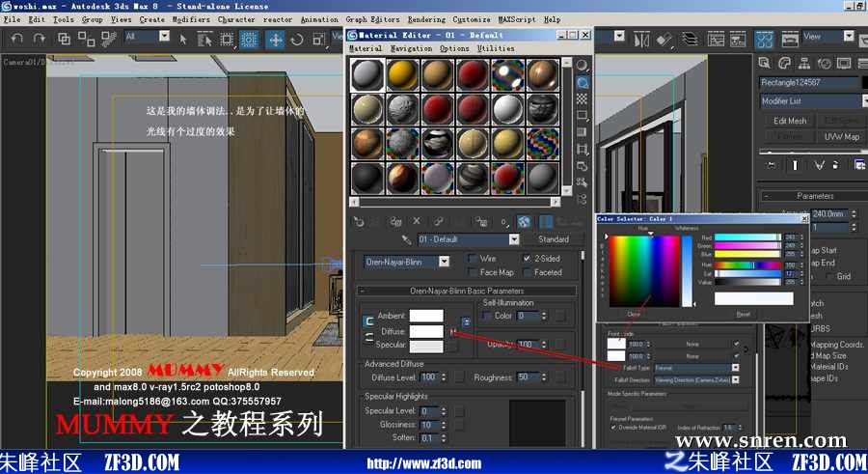Collapse Oren-Nayar-Blinn Basic Parameters rollout
Image resolution: width=868 pixels, height=474 pixels.
click(x=467, y=291)
